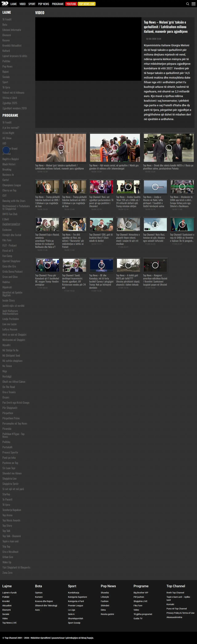This screenshot has width=197, height=644.
Task: Play the NATO drones Poland video
Action: (169, 148)
